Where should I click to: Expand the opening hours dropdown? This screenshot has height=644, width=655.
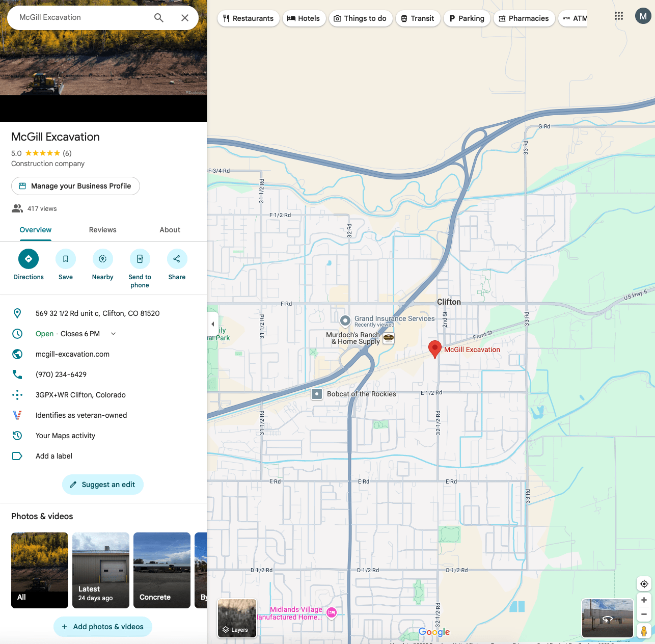pos(113,334)
